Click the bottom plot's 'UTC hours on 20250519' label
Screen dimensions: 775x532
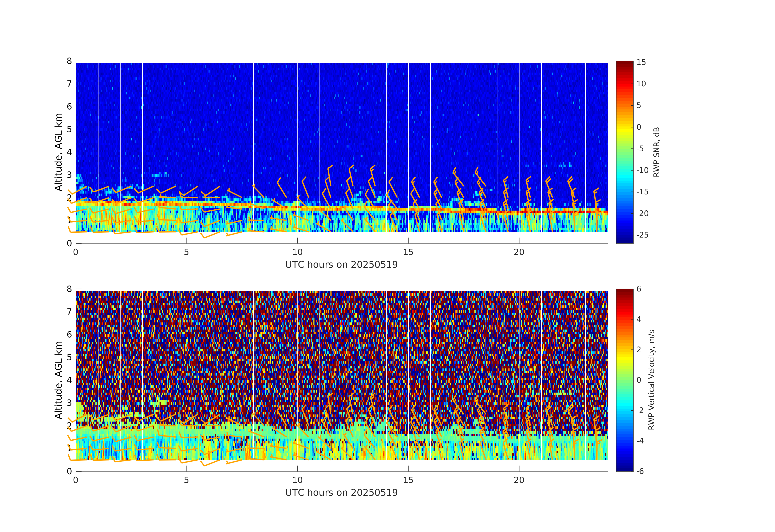coord(341,493)
